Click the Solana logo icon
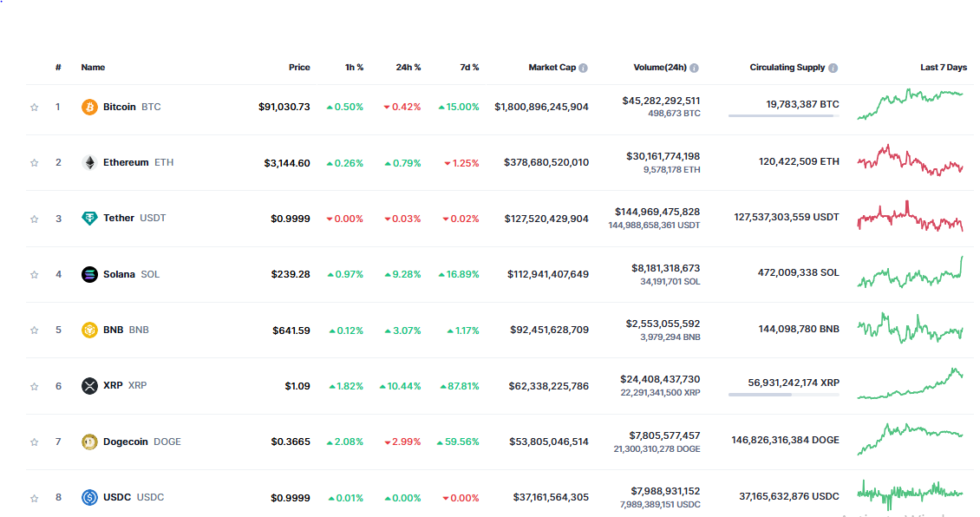 coord(89,274)
